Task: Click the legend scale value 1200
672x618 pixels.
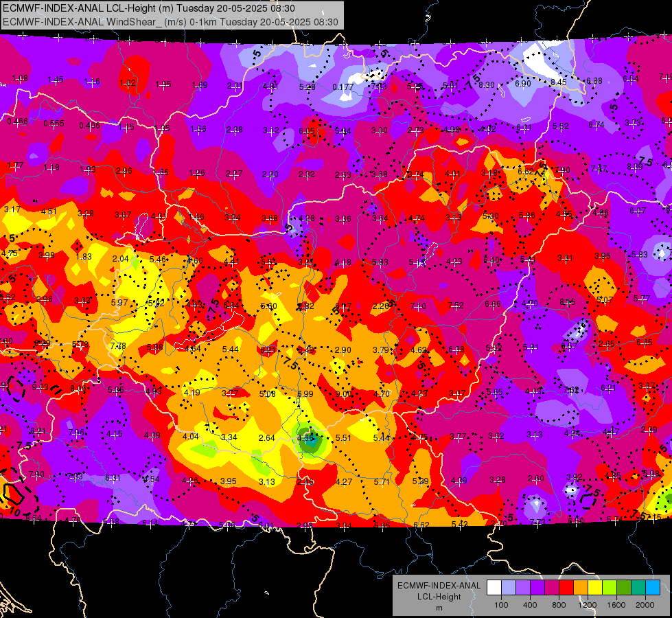Action: 588,605
